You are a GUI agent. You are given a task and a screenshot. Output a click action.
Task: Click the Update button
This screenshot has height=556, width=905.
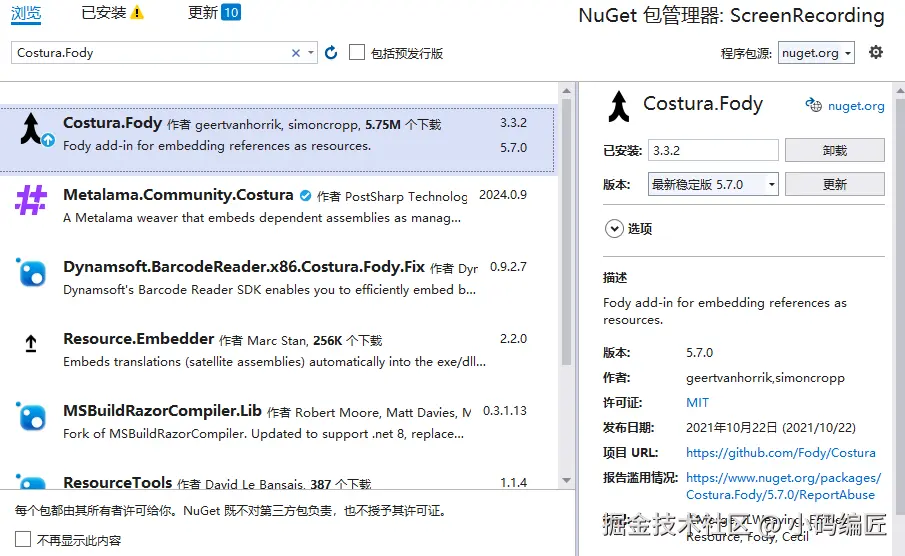coord(834,184)
